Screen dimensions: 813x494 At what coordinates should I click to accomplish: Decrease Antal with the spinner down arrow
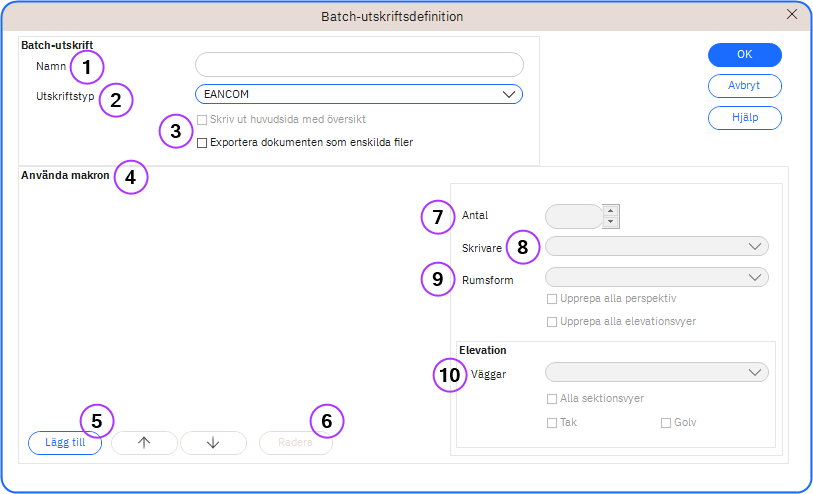[612, 222]
